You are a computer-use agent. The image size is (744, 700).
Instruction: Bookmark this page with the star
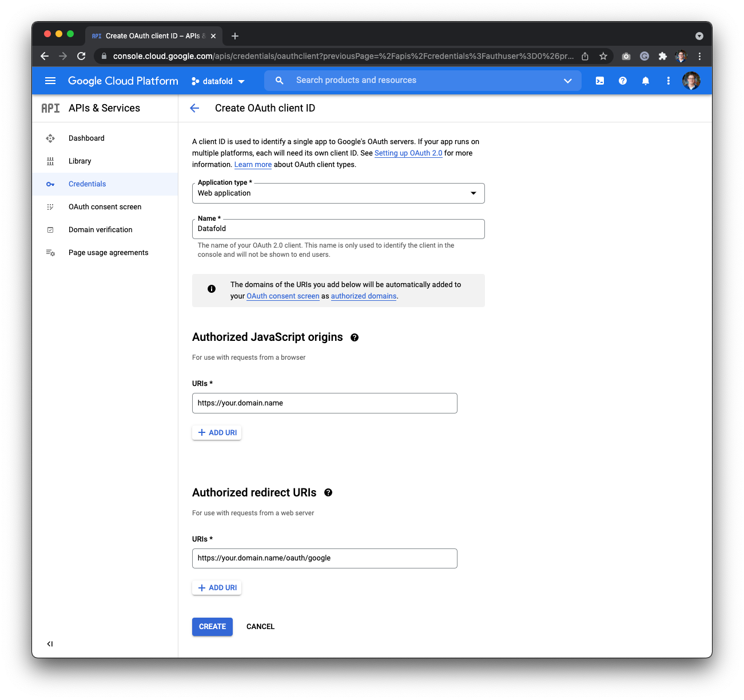603,56
